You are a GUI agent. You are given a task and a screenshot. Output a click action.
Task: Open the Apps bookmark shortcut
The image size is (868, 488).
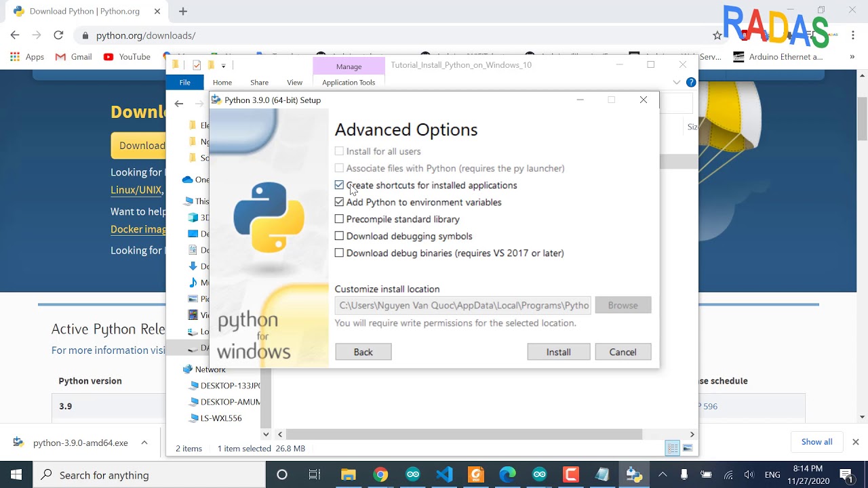(27, 57)
